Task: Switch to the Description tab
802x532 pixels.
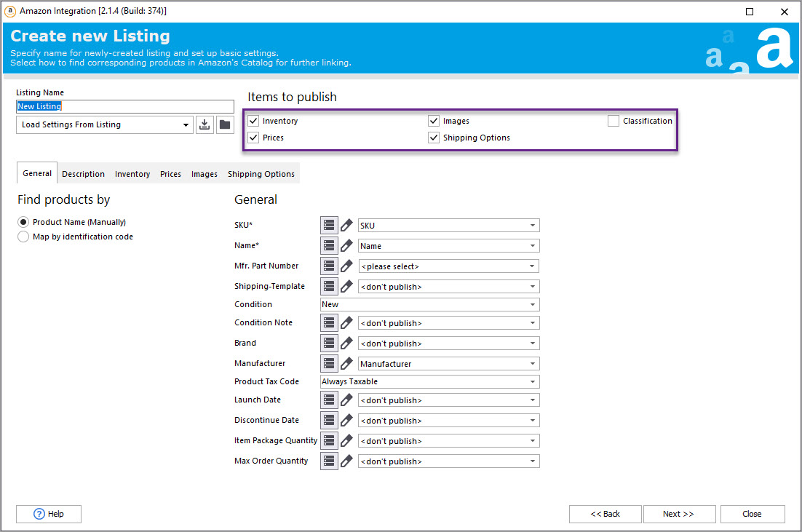Action: [83, 174]
